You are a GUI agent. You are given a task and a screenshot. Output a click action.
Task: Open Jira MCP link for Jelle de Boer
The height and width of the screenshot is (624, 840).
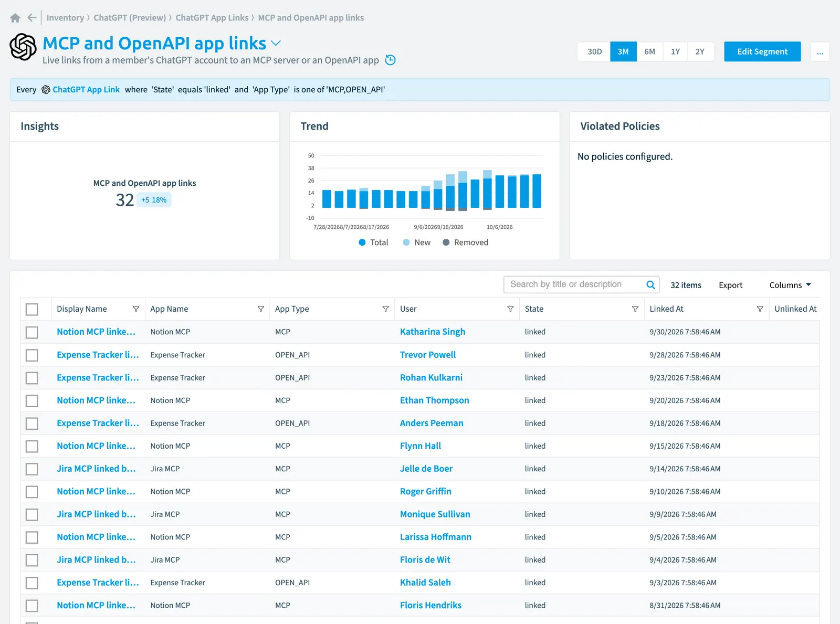(x=96, y=469)
